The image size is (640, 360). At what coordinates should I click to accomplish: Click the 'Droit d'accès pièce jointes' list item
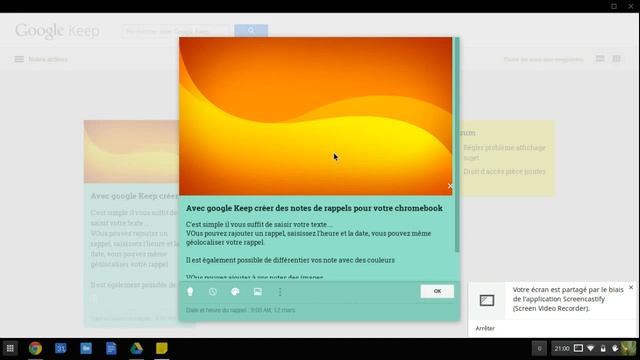point(504,171)
